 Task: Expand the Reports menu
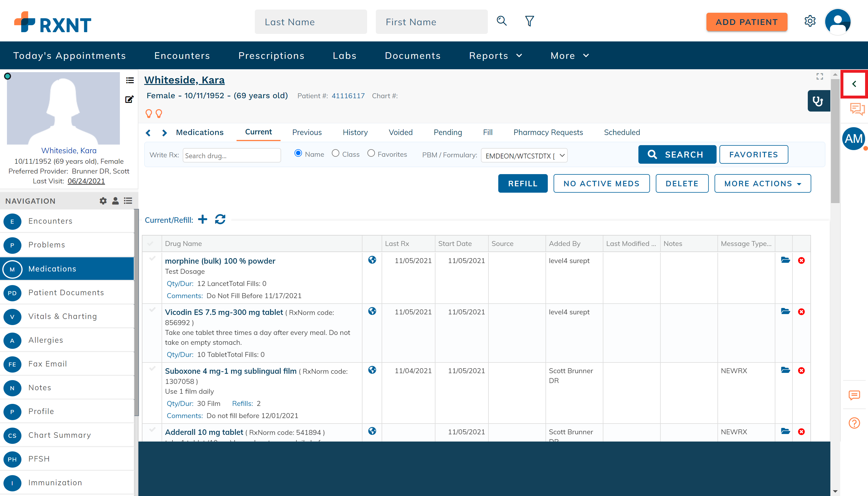tap(495, 56)
